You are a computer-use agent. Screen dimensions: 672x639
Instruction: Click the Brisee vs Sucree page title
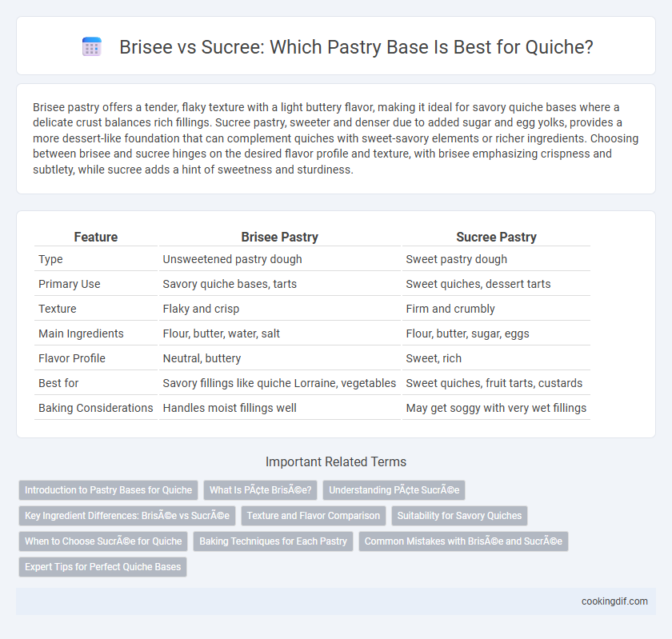(356, 47)
